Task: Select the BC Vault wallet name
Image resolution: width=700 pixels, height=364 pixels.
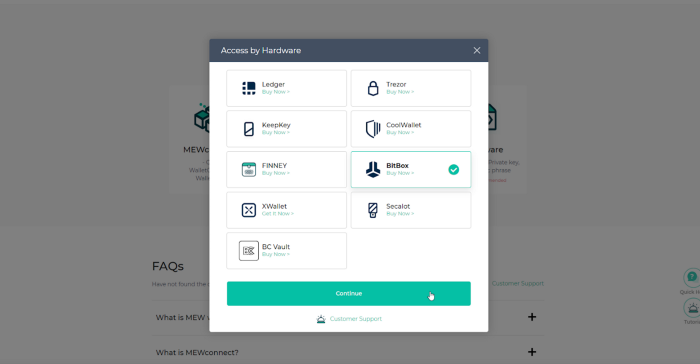Action: 276,247
